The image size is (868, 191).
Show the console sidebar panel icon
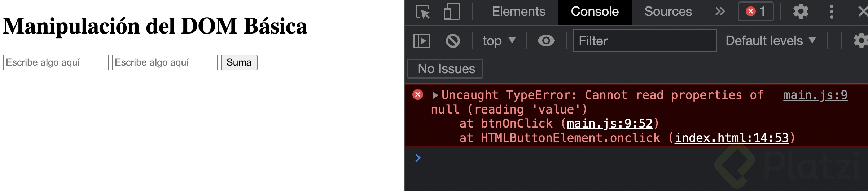(x=421, y=41)
